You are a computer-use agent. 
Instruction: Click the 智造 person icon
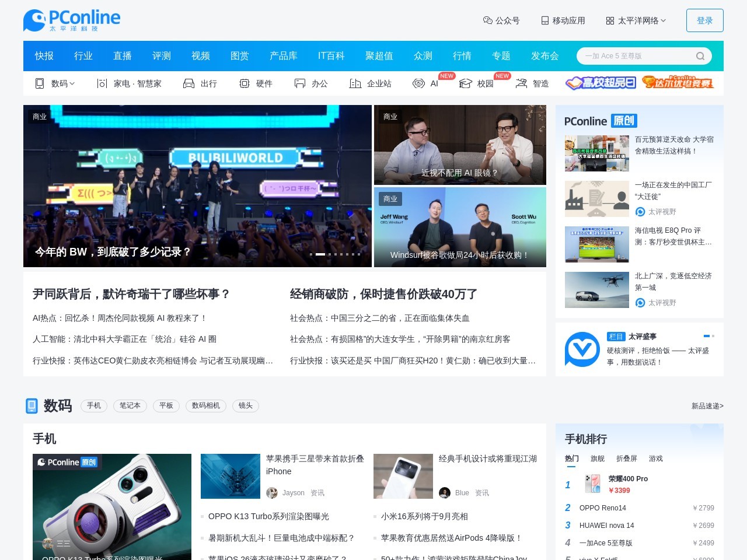[x=521, y=83]
